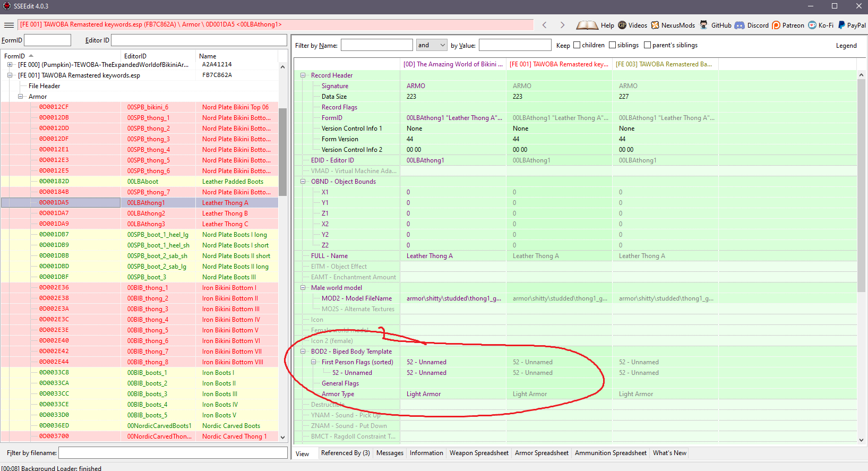Click the EDID - Editor ID row label
This screenshot has width=868, height=471.
click(332, 160)
